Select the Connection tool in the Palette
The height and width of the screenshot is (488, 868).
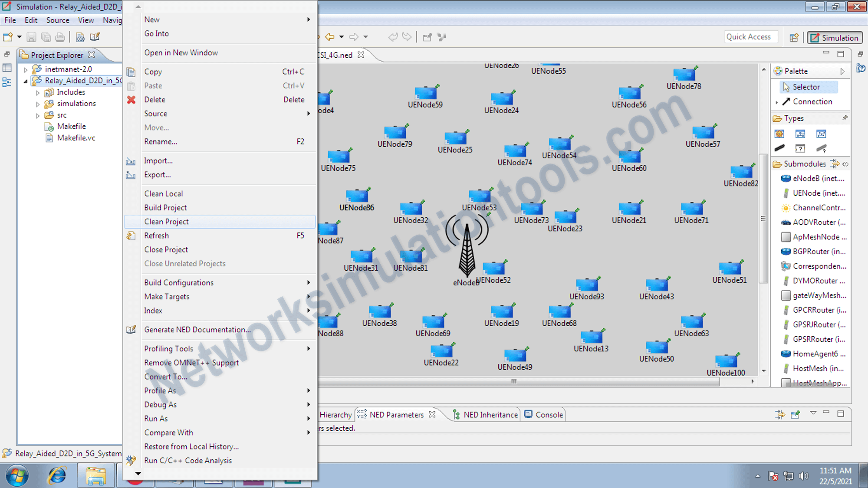810,102
